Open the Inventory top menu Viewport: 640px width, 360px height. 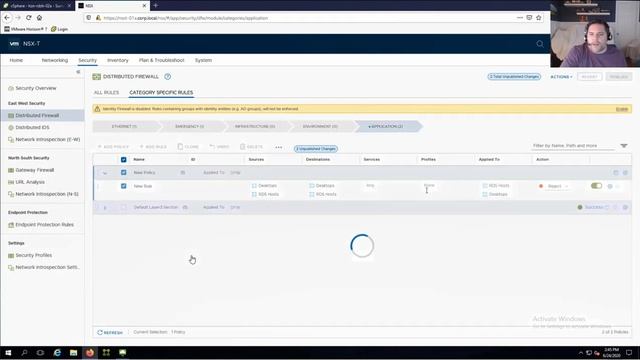[x=118, y=60]
